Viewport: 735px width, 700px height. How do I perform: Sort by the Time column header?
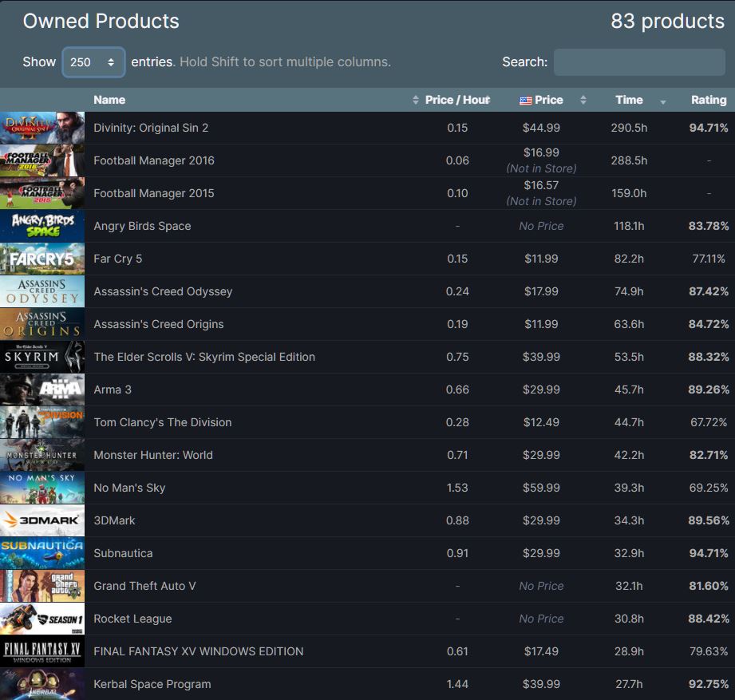[x=629, y=100]
